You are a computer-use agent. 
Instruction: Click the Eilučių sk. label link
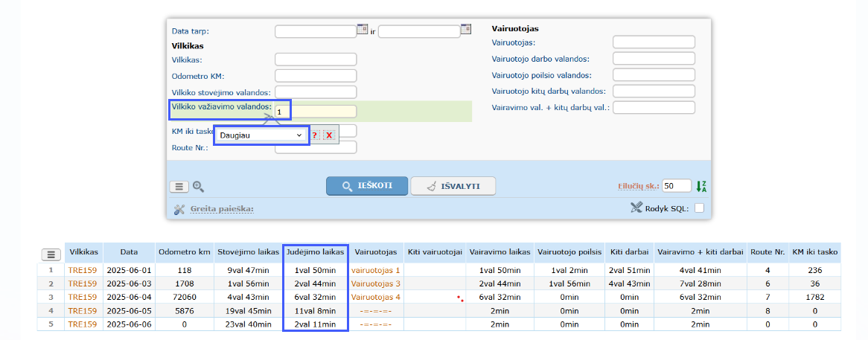639,186
